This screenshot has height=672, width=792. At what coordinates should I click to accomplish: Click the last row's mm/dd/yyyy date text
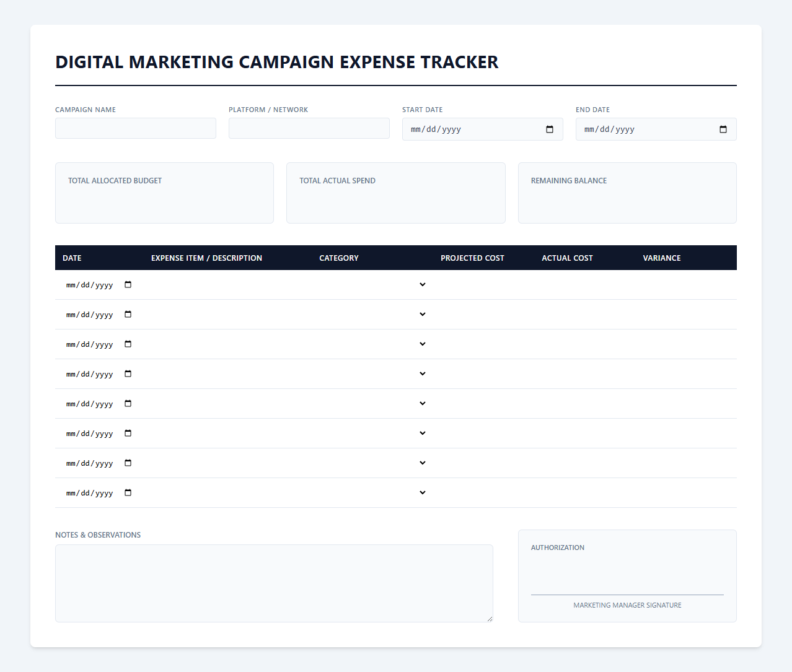pos(90,493)
